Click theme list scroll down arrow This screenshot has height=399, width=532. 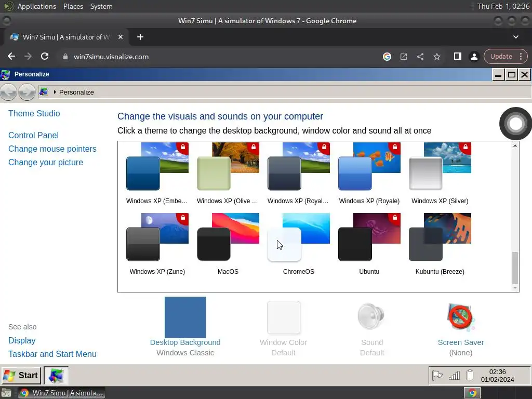[x=515, y=288]
